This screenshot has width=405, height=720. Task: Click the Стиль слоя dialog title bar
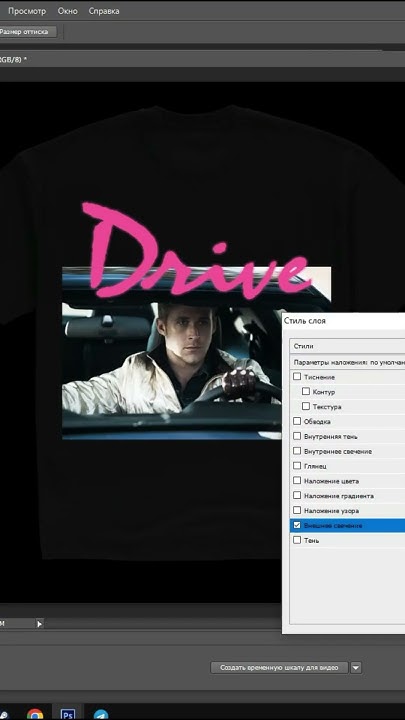(x=343, y=321)
